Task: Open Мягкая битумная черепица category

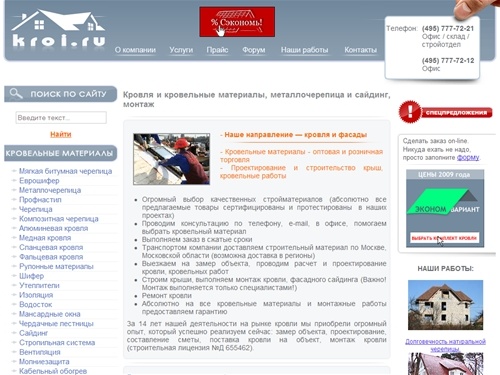Action: (65, 171)
